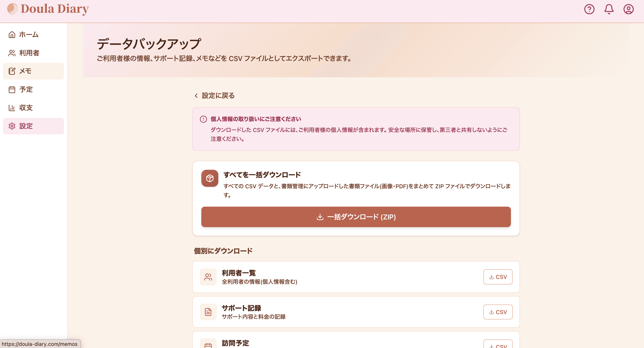Click the home icon in the sidebar
The image size is (644, 348).
(12, 35)
